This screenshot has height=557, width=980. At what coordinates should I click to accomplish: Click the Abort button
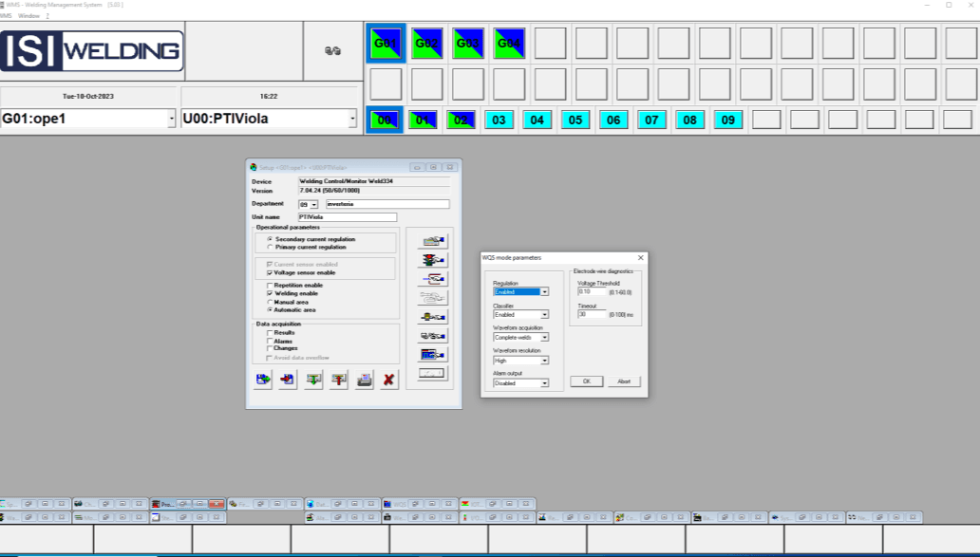coord(624,381)
